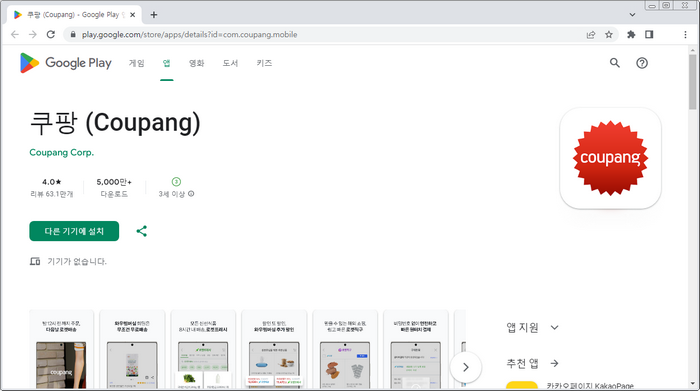This screenshot has height=391, width=700.
Task: Click the 리뷰 63.1만개 review count
Action: (51, 194)
